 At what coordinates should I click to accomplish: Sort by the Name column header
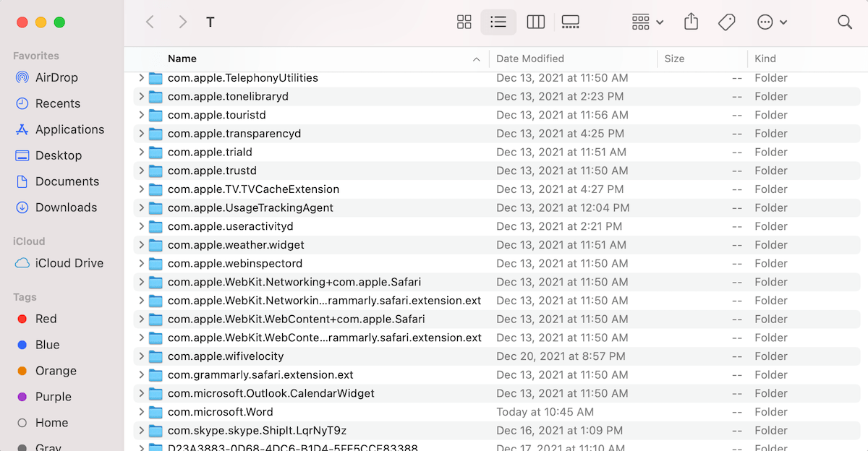pos(182,59)
